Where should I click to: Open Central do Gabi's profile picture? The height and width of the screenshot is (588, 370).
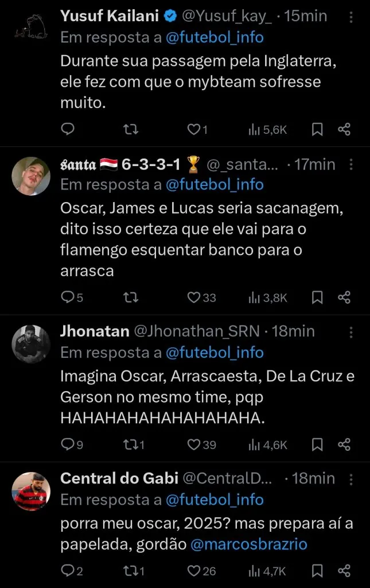click(31, 492)
